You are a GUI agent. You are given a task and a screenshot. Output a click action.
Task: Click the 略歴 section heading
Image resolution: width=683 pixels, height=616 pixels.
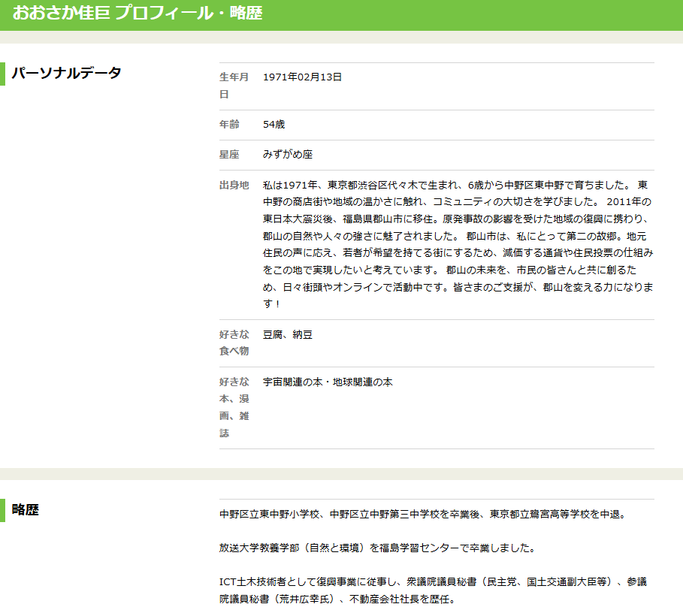(x=26, y=510)
